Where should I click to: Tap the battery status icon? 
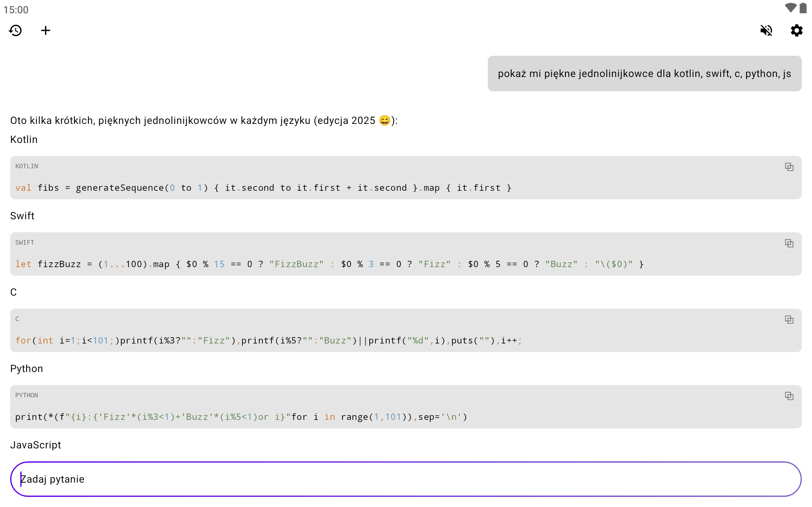pyautogui.click(x=803, y=8)
